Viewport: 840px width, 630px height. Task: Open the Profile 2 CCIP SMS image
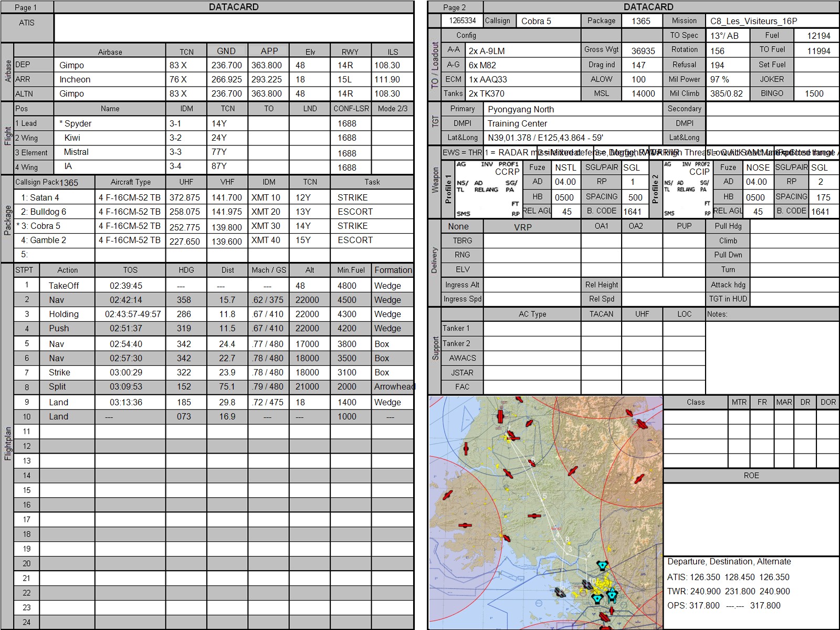tap(687, 189)
